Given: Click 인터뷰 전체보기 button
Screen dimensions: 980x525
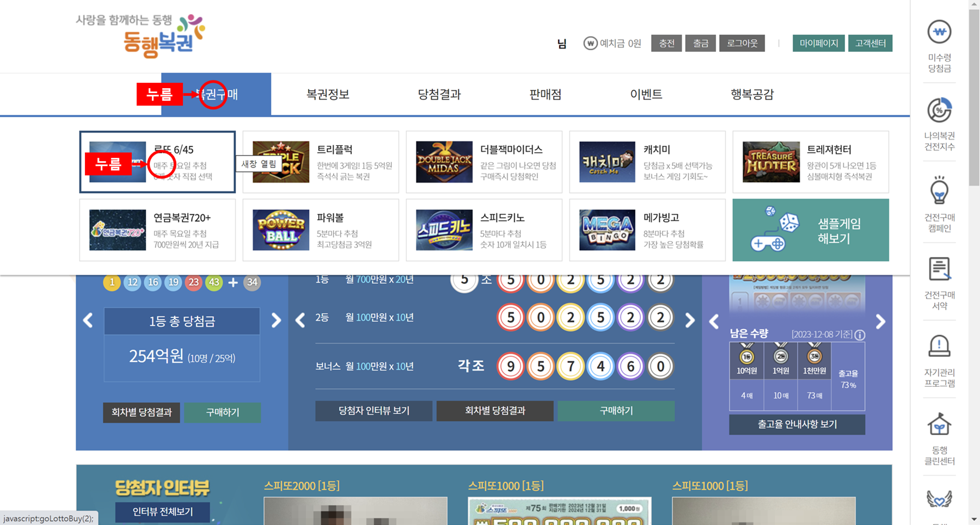Looking at the screenshot, I should [x=163, y=511].
